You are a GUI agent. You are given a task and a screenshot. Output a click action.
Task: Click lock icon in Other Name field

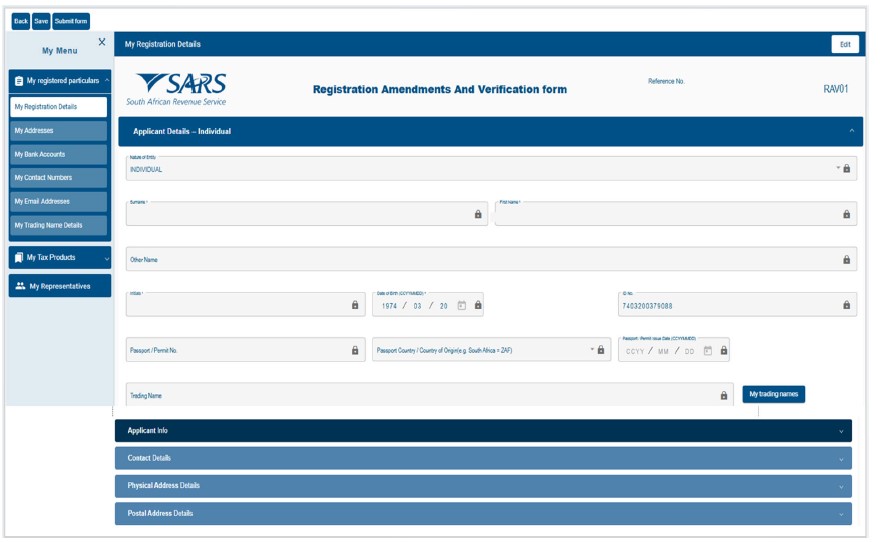coord(846,260)
